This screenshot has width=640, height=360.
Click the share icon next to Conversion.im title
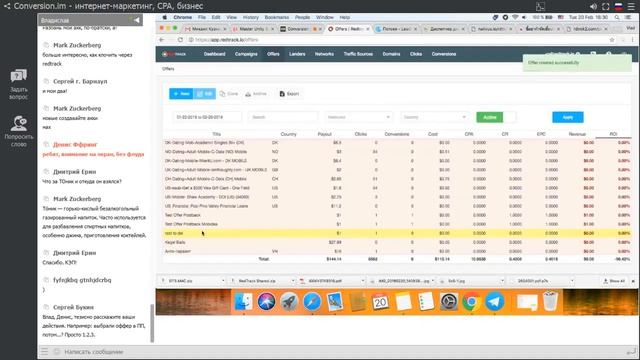point(7,6)
